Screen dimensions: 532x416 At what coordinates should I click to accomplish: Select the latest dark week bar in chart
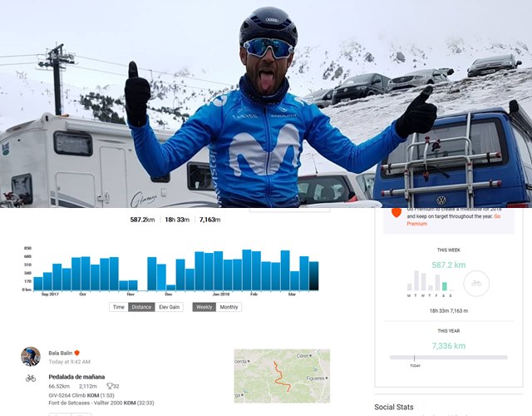click(314, 276)
